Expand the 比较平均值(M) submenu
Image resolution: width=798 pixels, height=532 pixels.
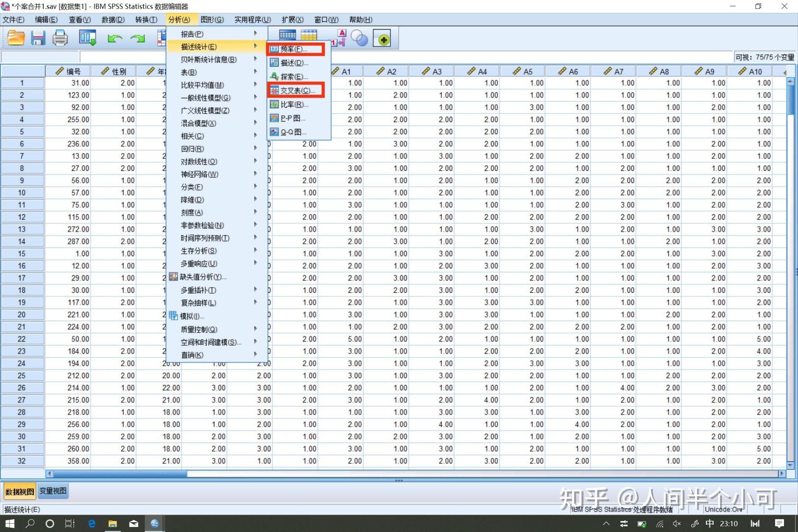(217, 85)
